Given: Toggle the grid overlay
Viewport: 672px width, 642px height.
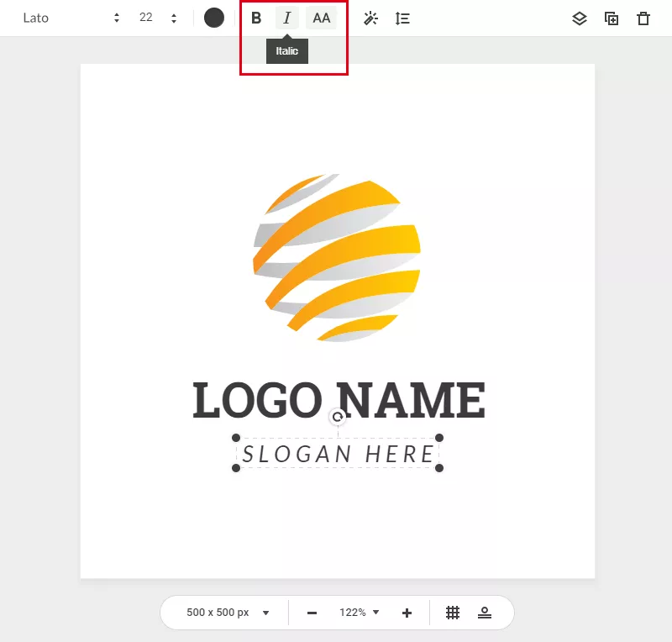Looking at the screenshot, I should point(453,613).
